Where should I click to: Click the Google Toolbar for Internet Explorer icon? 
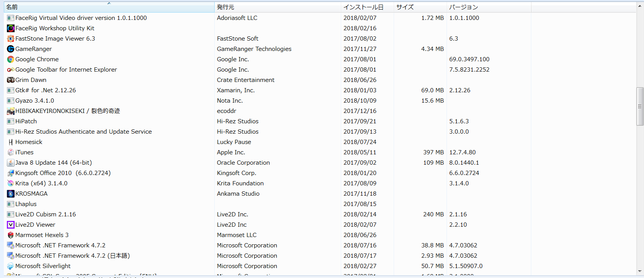[11, 70]
